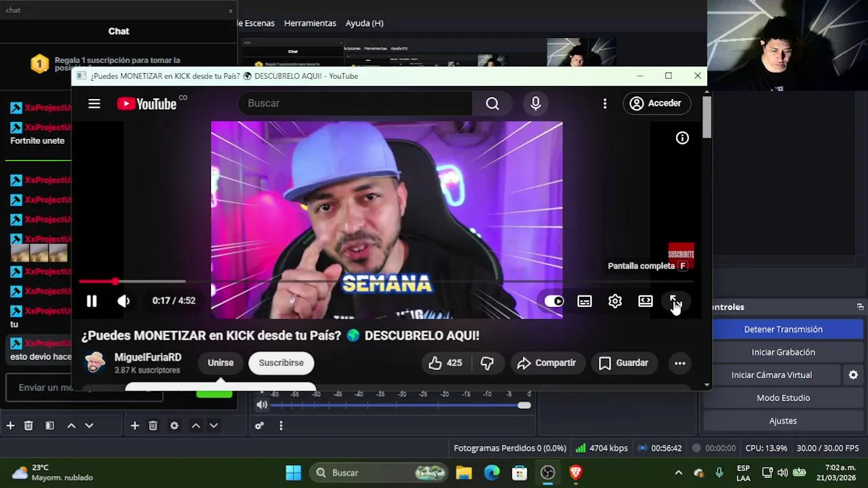868x488 pixels.
Task: Open OBS Ajustes settings
Action: 783,421
